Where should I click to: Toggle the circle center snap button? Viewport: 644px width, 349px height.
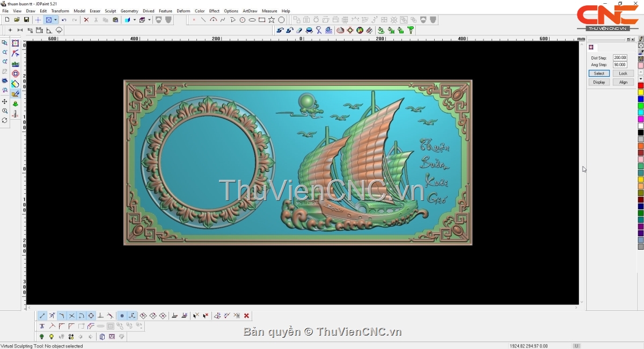point(91,316)
